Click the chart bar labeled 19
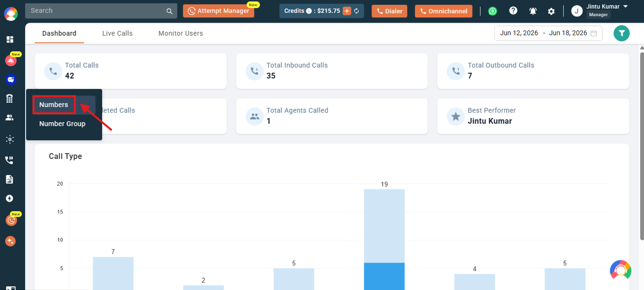Viewport: 644px width, 290px height. click(384, 239)
